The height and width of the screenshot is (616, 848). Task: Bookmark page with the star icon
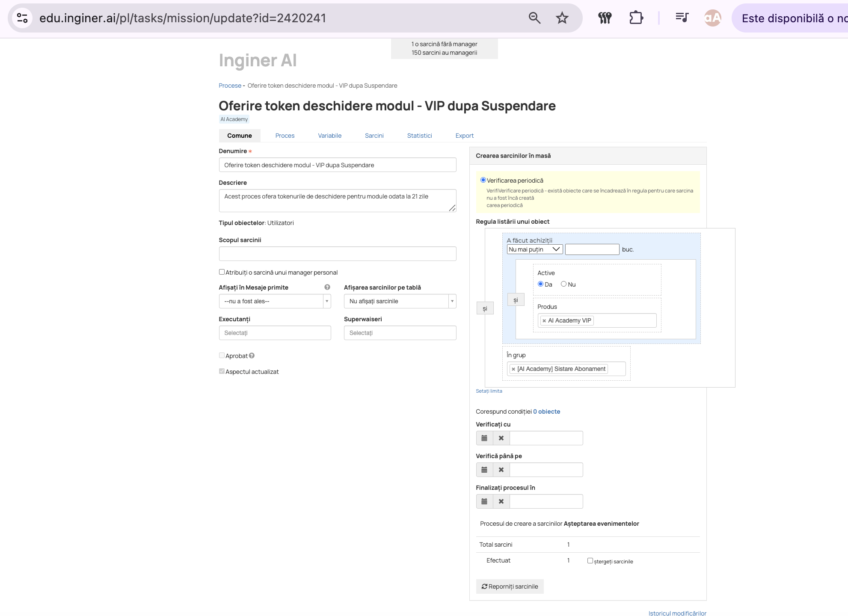[x=562, y=18]
